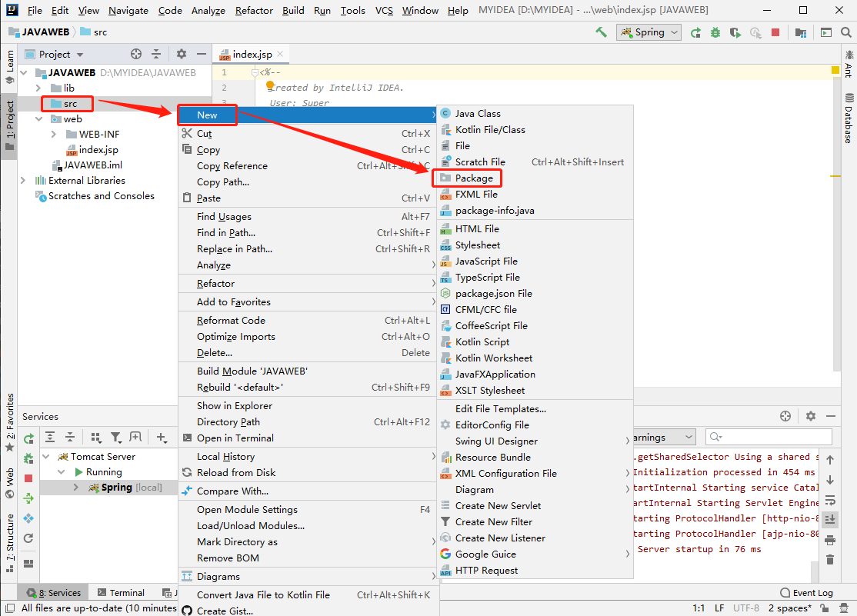
Task: Click the Debug bug icon in top toolbar
Action: pyautogui.click(x=715, y=33)
